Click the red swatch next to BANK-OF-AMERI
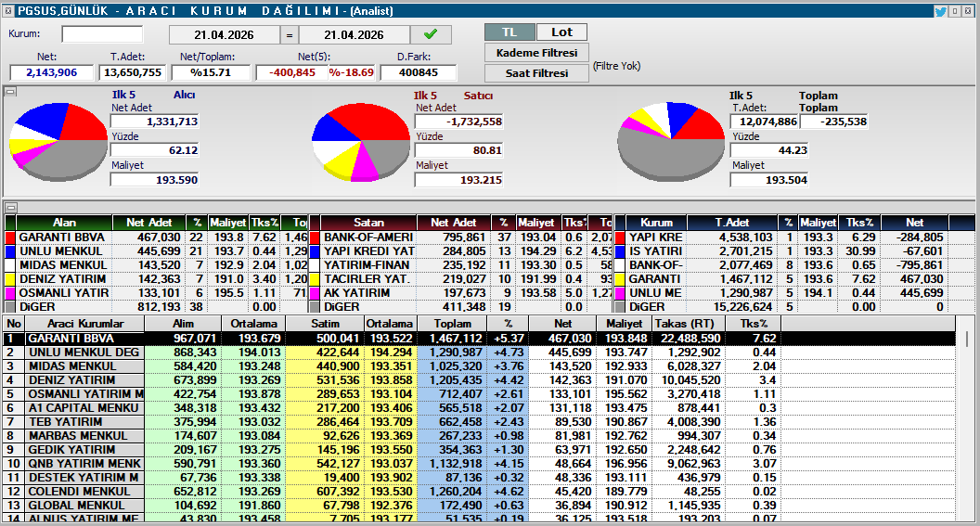This screenshot has width=980, height=526. 316,237
